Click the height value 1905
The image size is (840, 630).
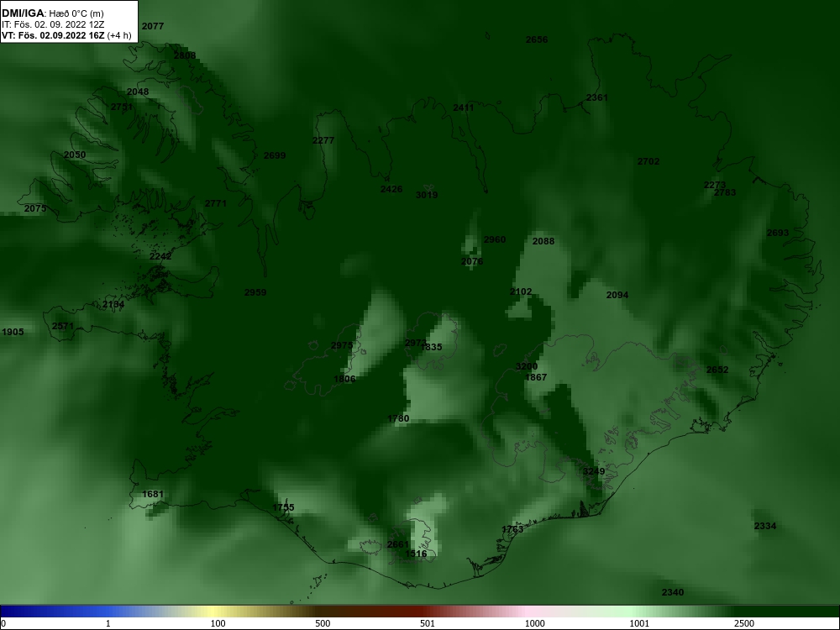(13, 332)
